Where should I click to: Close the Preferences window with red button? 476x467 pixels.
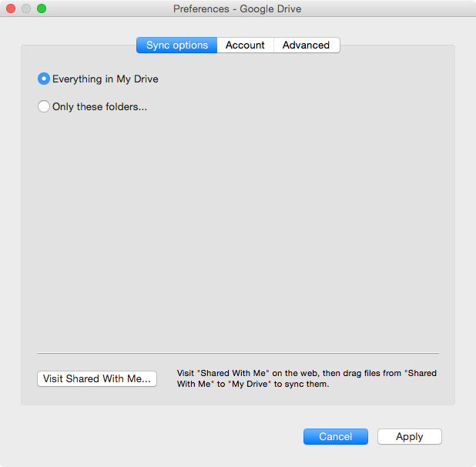[11, 8]
